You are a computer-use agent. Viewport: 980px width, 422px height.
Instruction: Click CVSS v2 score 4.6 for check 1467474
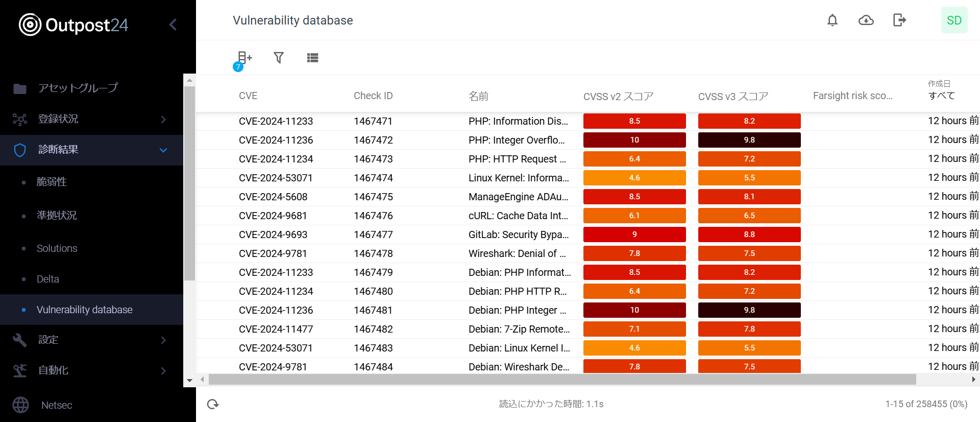[x=634, y=178]
